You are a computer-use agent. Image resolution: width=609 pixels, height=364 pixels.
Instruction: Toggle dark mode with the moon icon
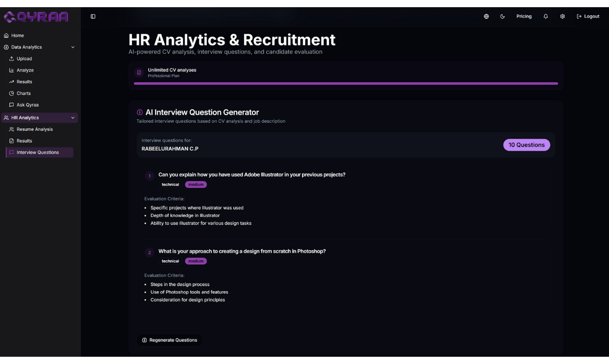tap(502, 16)
